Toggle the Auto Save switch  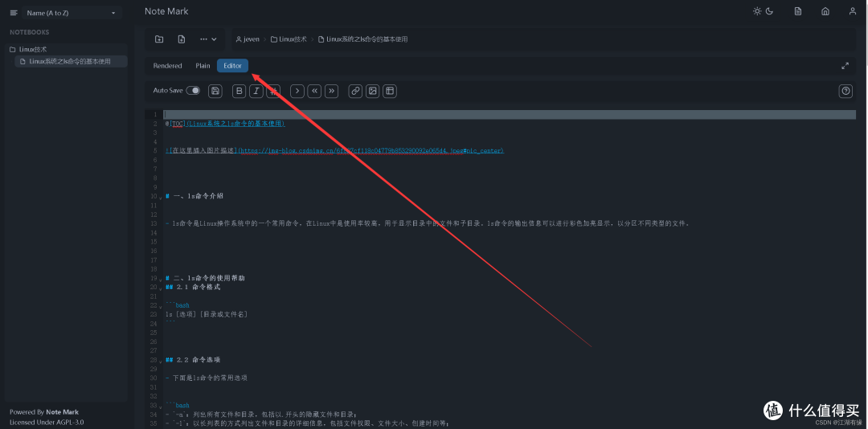tap(193, 90)
